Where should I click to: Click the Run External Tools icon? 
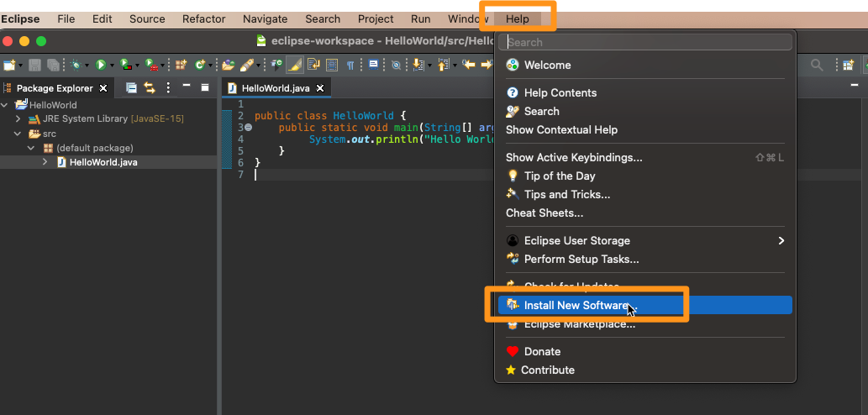[x=151, y=66]
